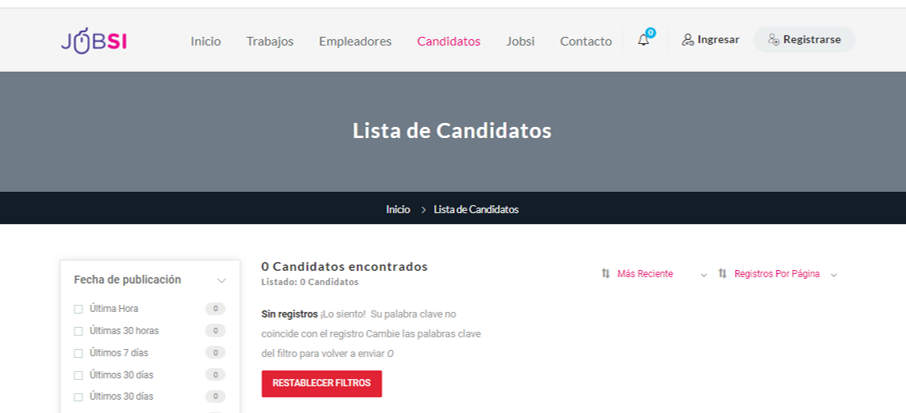906x413 pixels.
Task: Click the add-user icon beside Registrarse
Action: click(774, 40)
